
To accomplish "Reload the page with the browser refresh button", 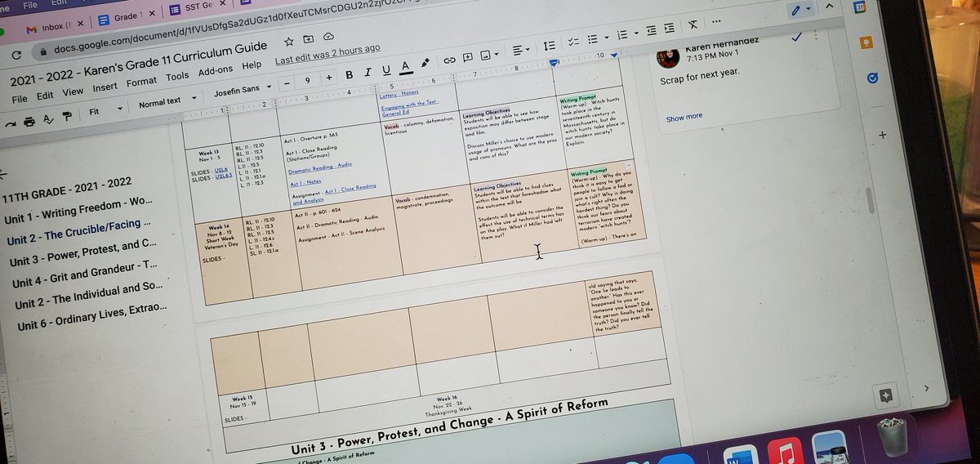I will pyautogui.click(x=16, y=56).
